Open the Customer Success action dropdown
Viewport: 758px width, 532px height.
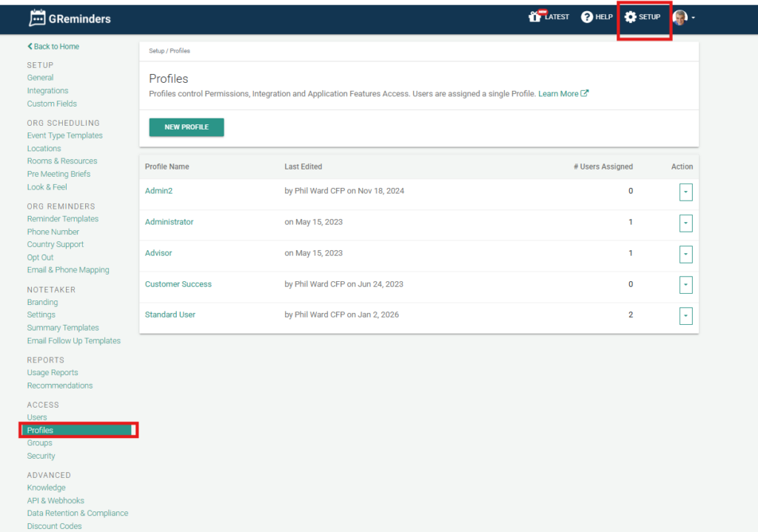coord(685,285)
